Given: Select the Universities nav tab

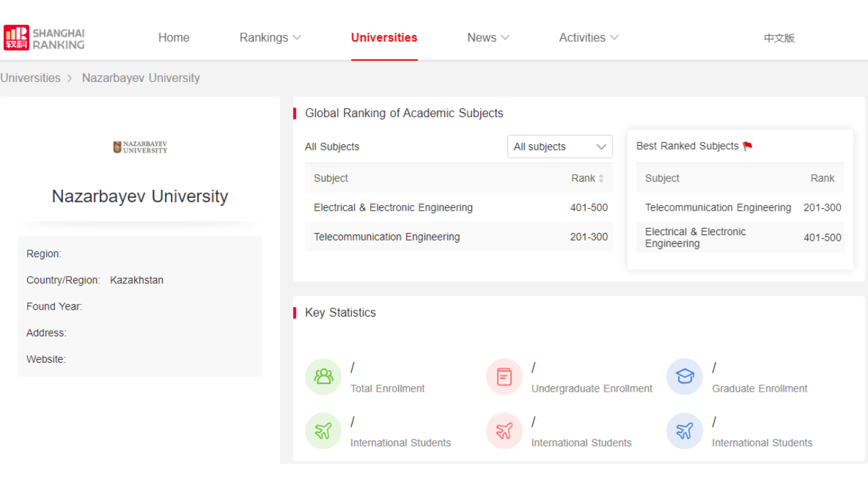Looking at the screenshot, I should tap(384, 38).
